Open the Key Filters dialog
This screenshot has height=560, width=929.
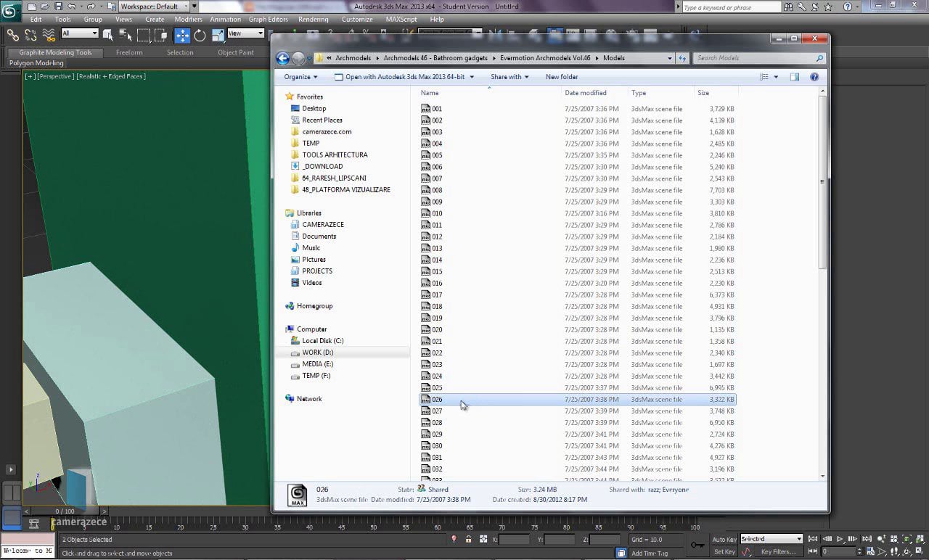pyautogui.click(x=778, y=552)
